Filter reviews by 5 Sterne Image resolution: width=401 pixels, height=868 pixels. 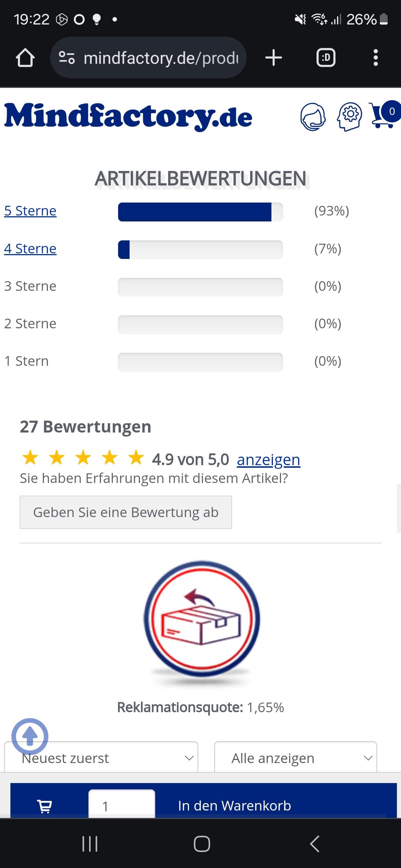click(30, 211)
